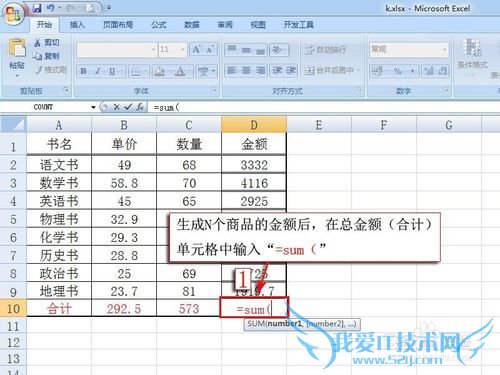The height and width of the screenshot is (375, 500).
Task: Switch to the 数据 (Data) tab
Action: tap(192, 25)
